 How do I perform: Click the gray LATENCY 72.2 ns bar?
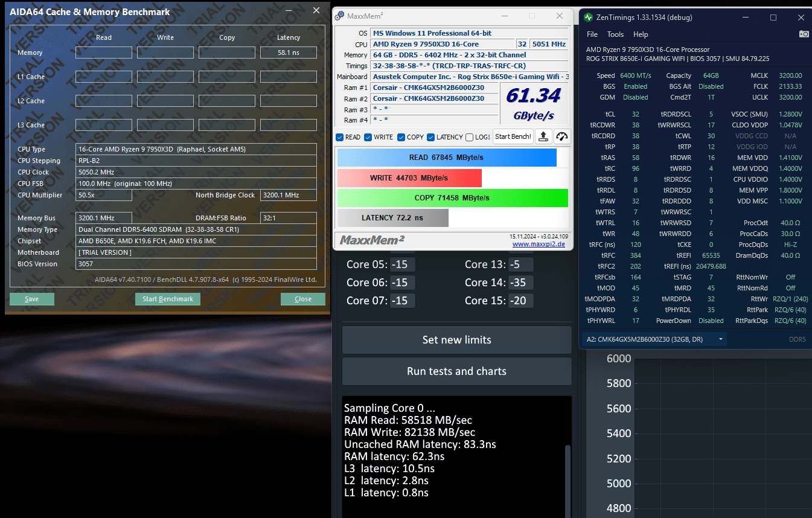coord(392,218)
